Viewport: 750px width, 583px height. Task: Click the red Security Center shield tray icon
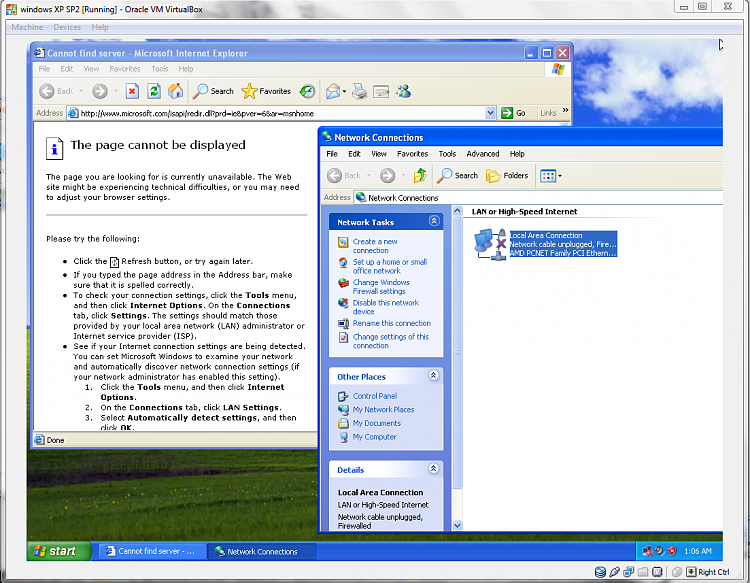(672, 551)
